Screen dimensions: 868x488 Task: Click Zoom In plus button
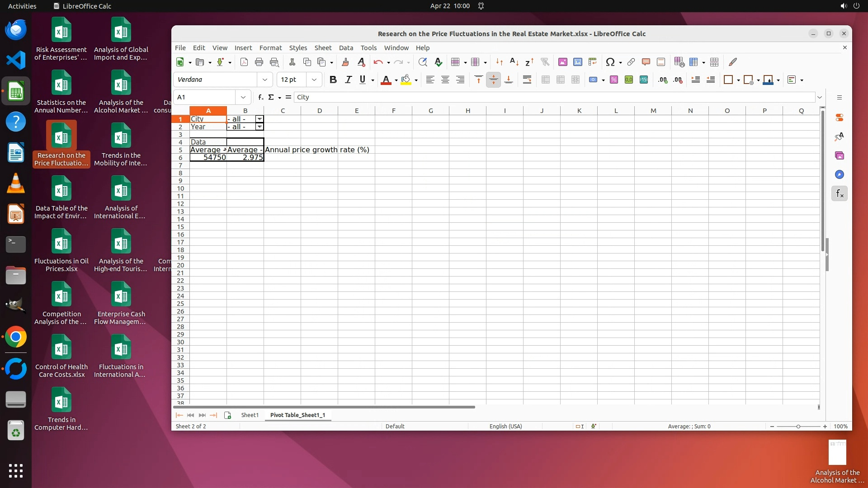pos(825,427)
